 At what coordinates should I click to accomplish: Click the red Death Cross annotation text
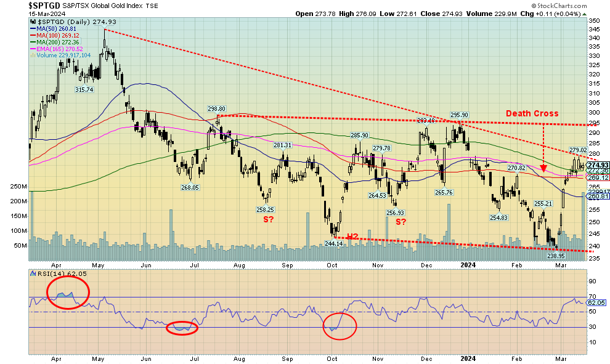tap(532, 113)
